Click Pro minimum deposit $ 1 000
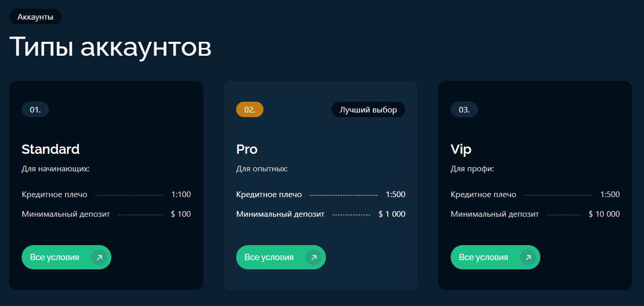 coord(392,214)
